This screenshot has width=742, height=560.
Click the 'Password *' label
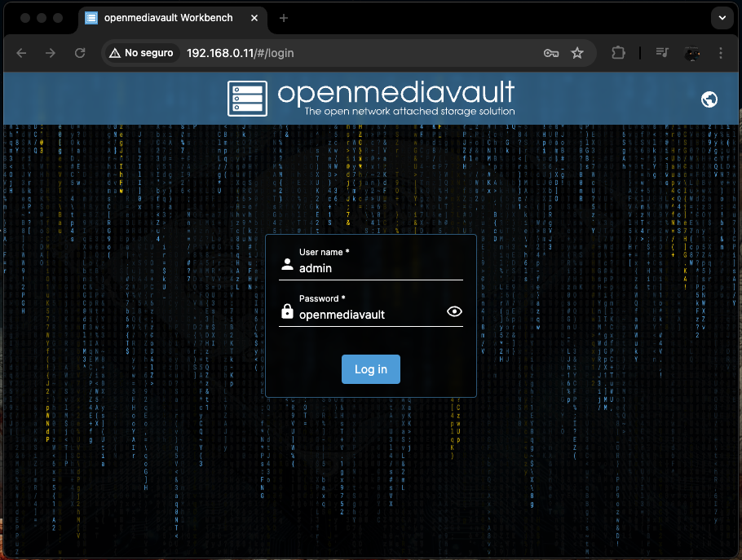322,298
